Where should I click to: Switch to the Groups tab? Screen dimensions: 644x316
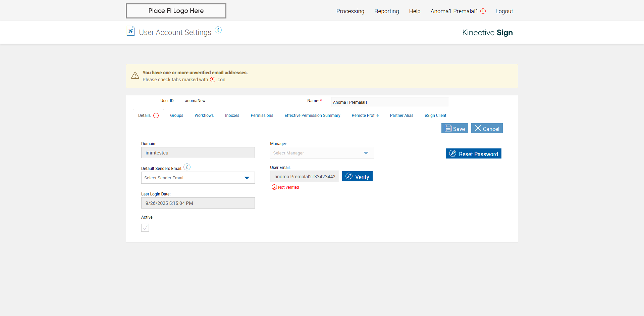(176, 116)
